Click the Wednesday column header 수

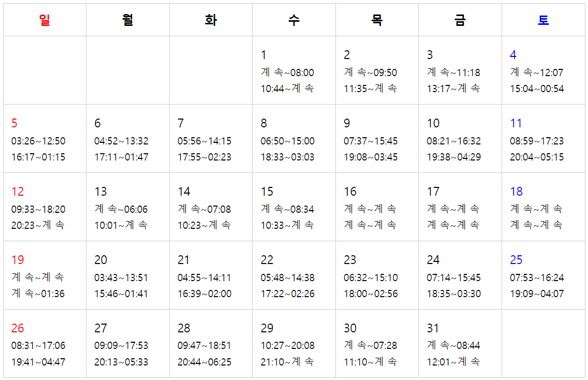click(293, 20)
